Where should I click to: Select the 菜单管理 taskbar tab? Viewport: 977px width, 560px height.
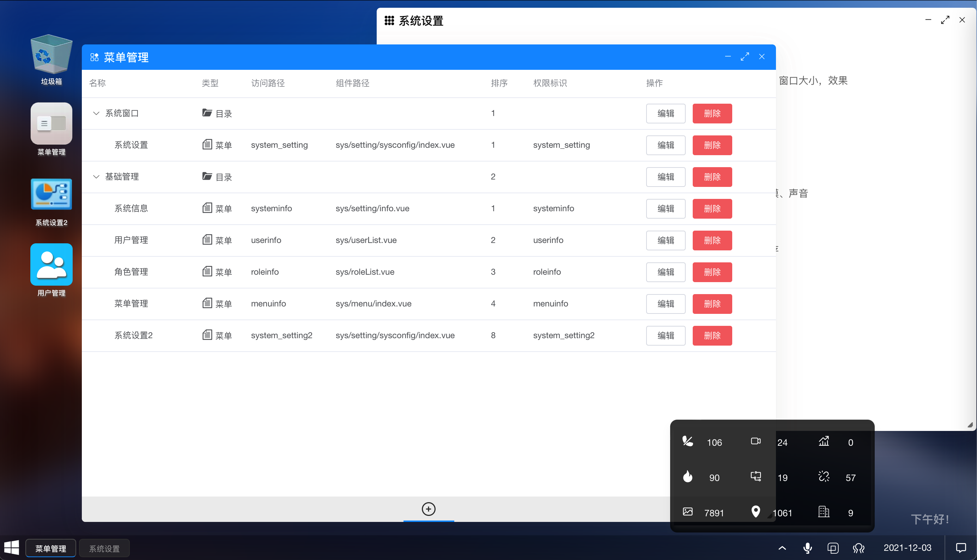51,548
